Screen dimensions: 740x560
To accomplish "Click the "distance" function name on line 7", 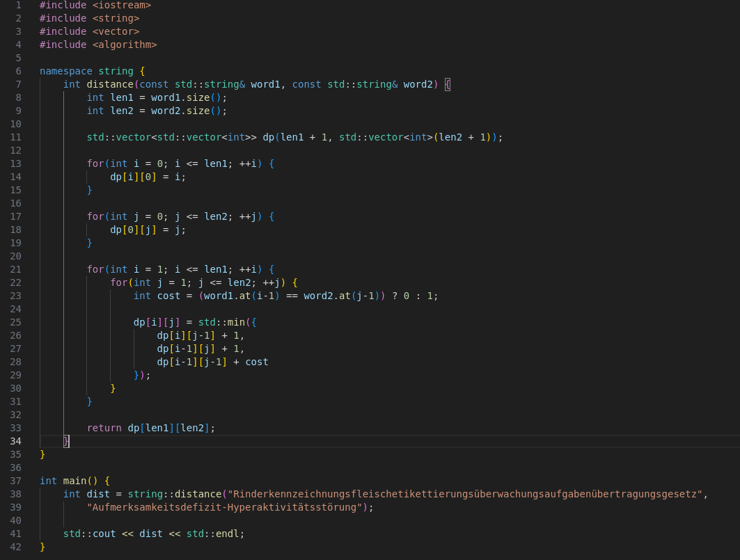I will point(110,84).
